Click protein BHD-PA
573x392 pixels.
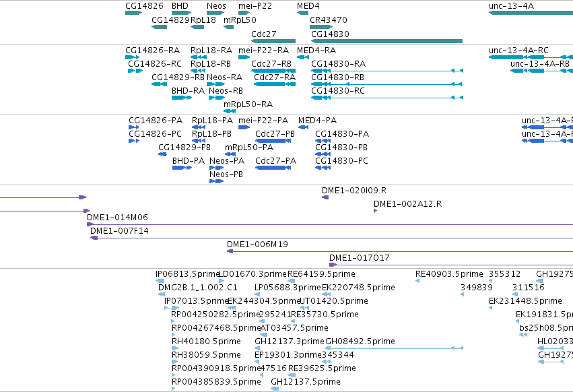pyautogui.click(x=182, y=168)
